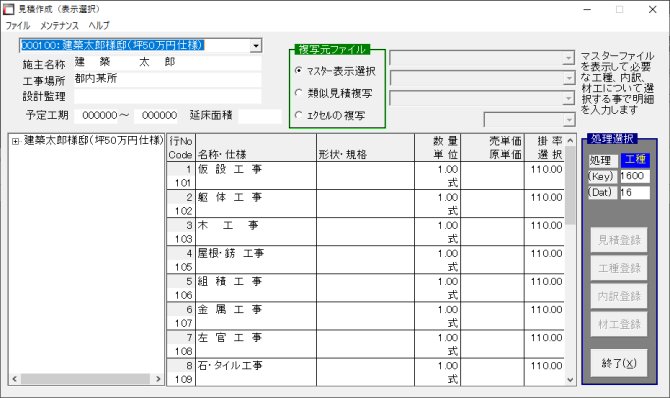Click the 形状・規格 column header
Viewport: 670px width, 398px height.
point(365,148)
